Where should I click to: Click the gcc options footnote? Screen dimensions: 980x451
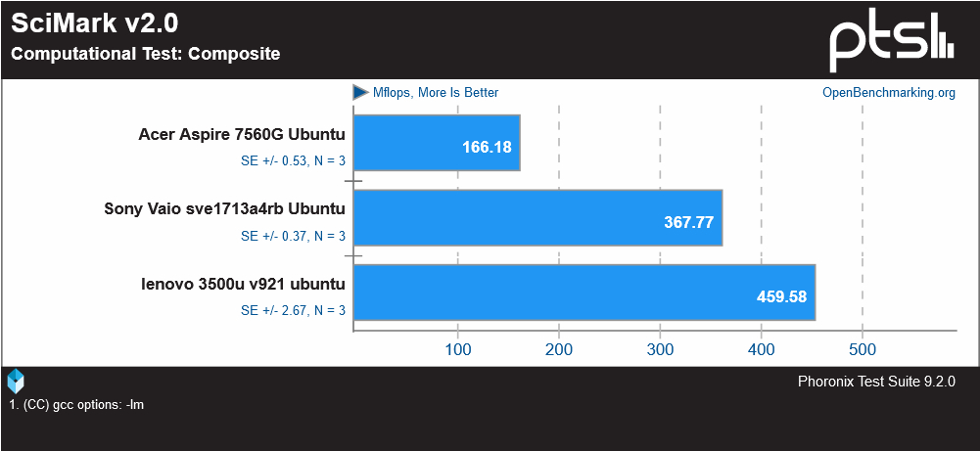[x=77, y=405]
